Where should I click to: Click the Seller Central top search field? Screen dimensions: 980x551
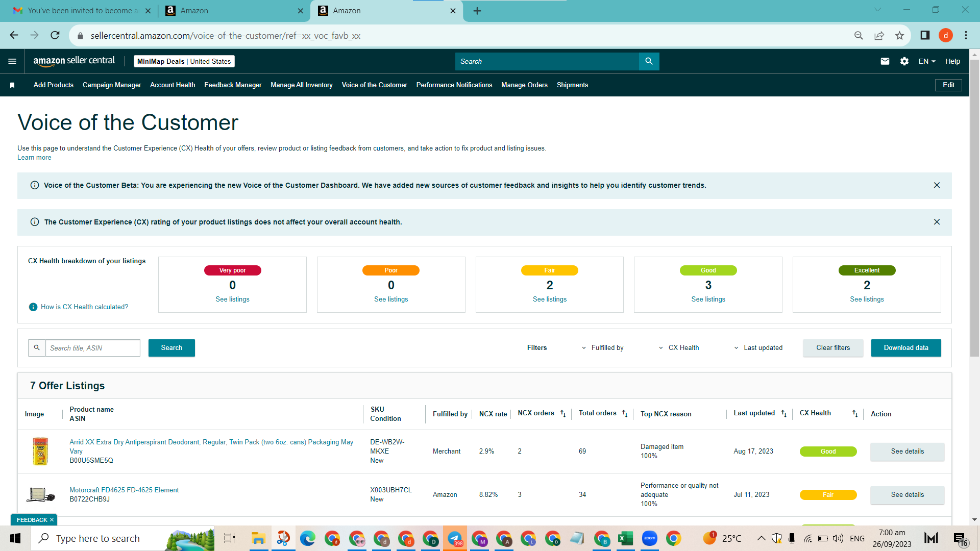point(547,61)
